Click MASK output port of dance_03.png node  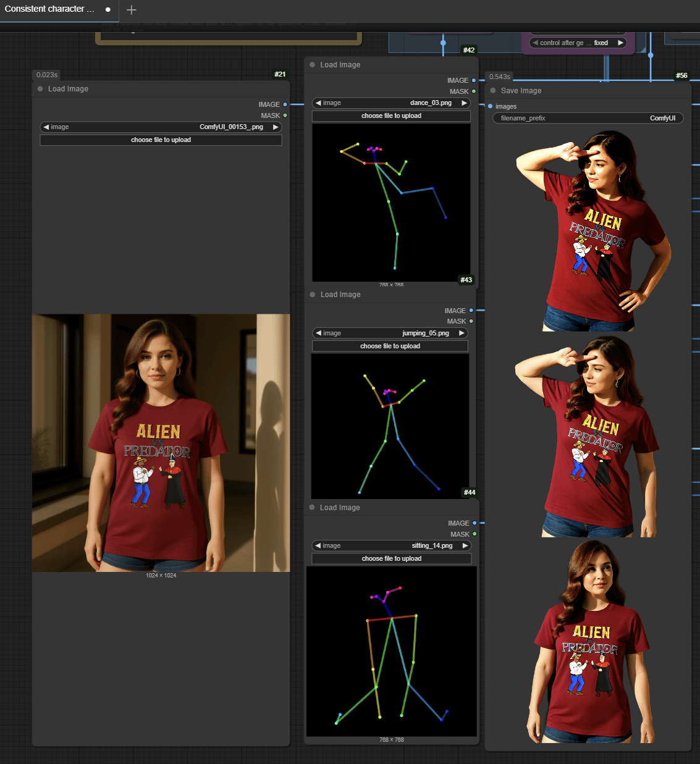click(x=474, y=91)
